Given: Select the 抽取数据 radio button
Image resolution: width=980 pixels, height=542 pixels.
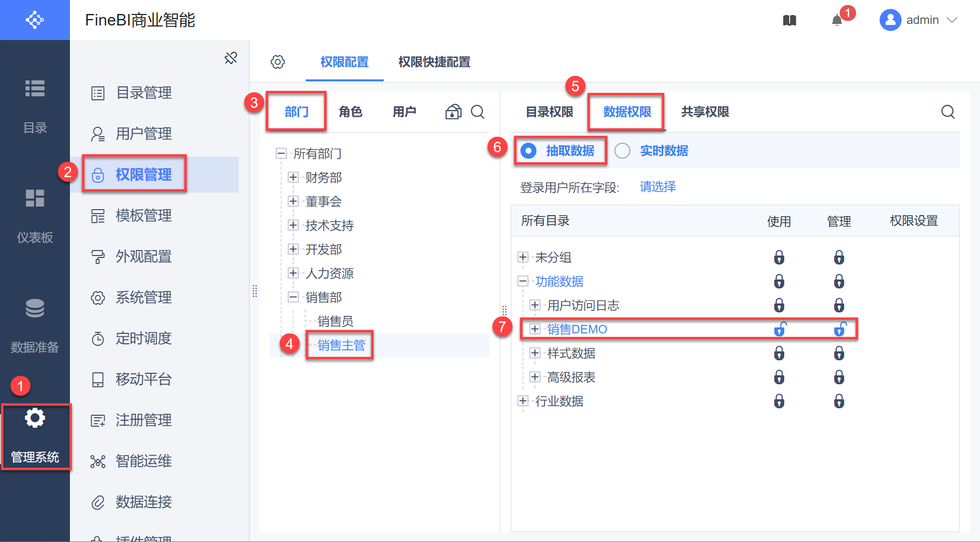Looking at the screenshot, I should 528,151.
